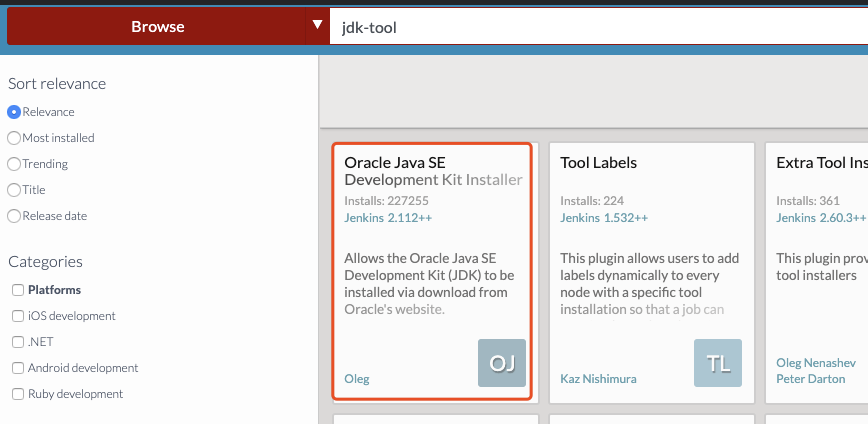Click the OJ plugin icon

[x=502, y=363]
